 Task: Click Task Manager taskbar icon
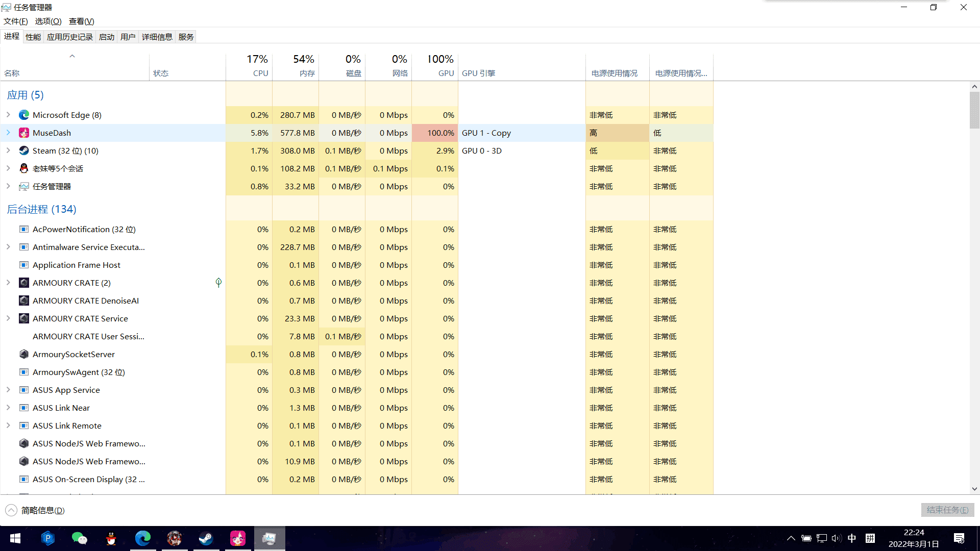click(269, 538)
